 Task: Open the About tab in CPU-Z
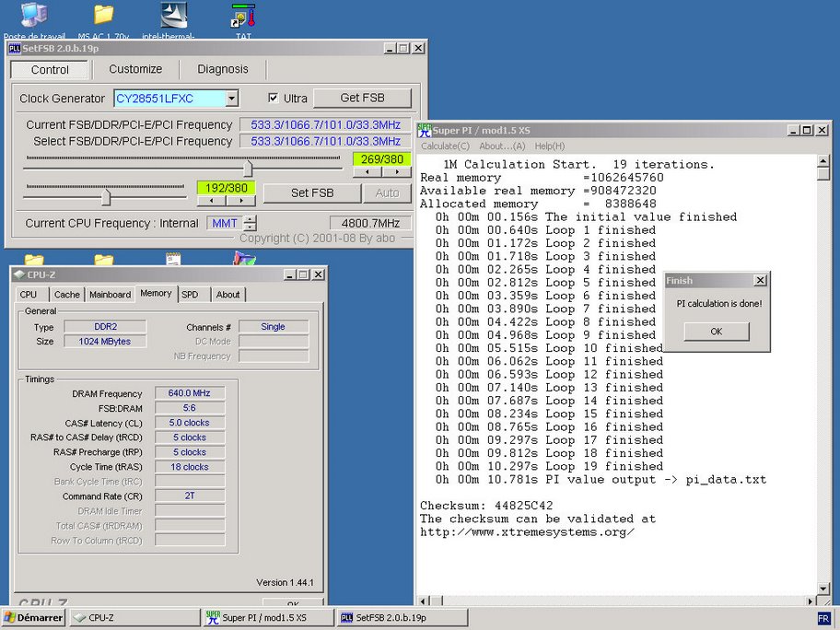pos(227,295)
